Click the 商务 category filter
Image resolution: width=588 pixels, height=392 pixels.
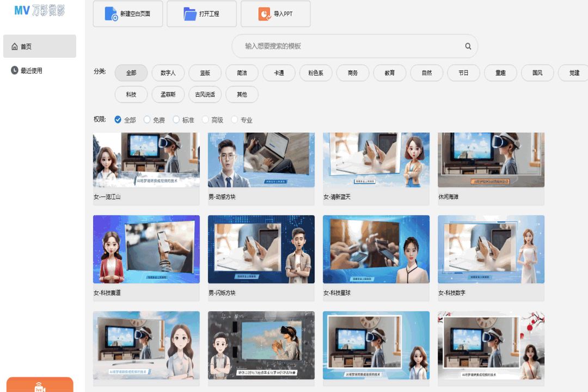point(352,72)
